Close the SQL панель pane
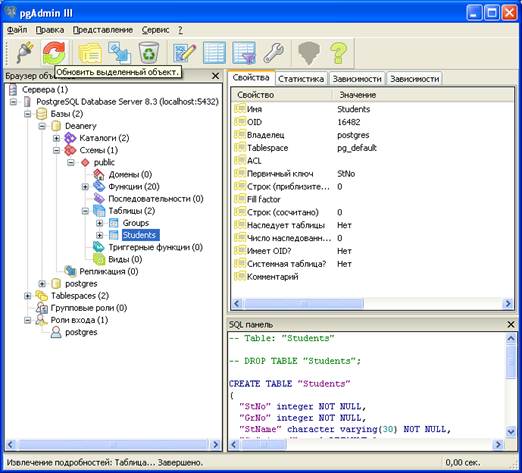Image resolution: width=522 pixels, height=473 pixels. click(510, 324)
